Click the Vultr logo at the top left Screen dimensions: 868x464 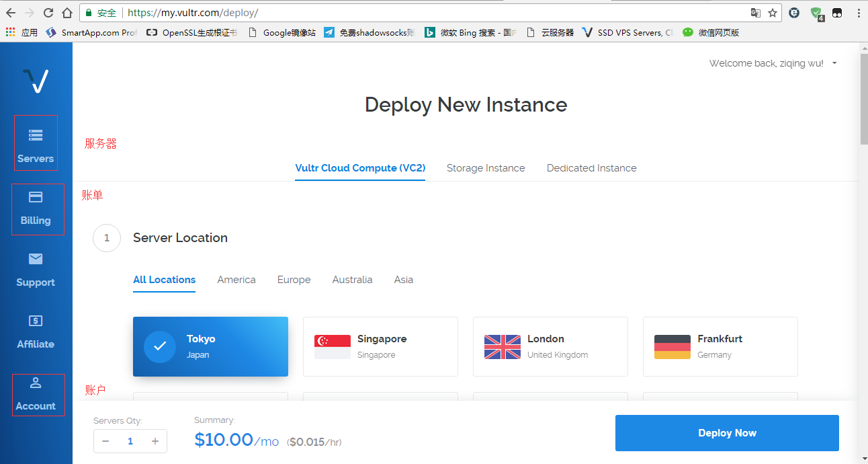click(36, 81)
